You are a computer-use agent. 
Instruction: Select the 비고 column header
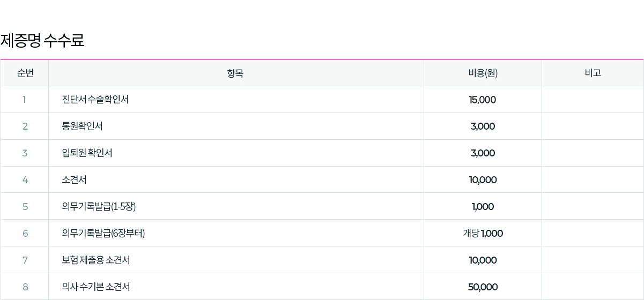(593, 73)
